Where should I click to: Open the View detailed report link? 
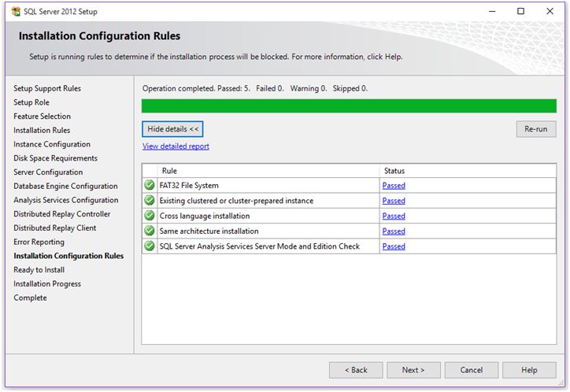(176, 146)
